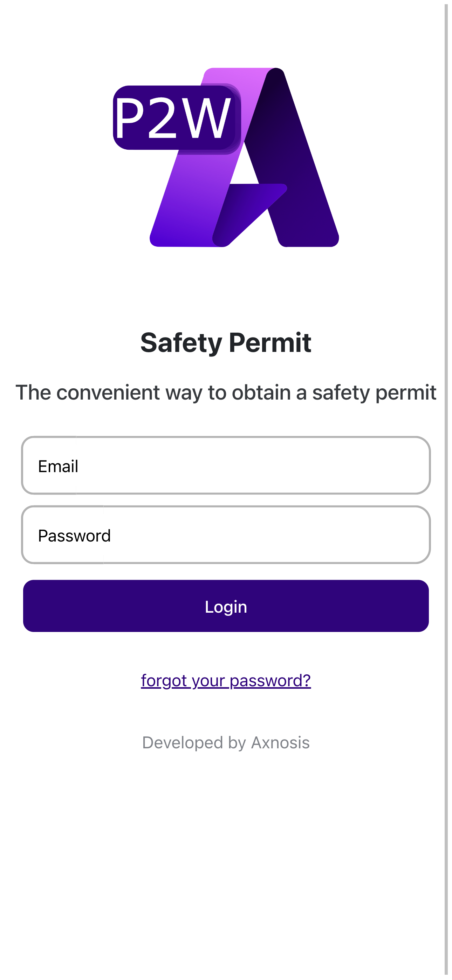The height and width of the screenshot is (980, 452).
Task: Select the Developed by Axnosis credit text
Action: coord(226,741)
